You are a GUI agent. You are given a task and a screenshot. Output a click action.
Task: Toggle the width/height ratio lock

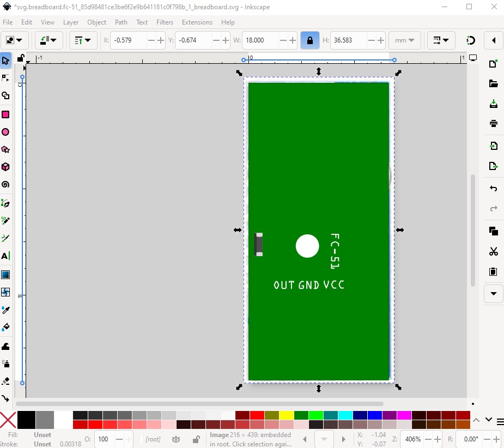click(310, 40)
